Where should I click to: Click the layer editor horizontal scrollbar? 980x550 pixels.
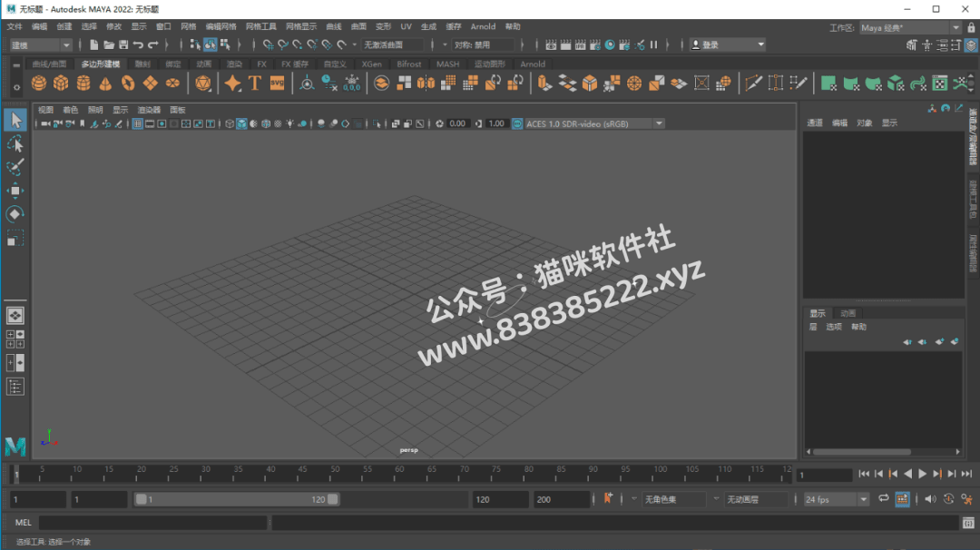862,451
